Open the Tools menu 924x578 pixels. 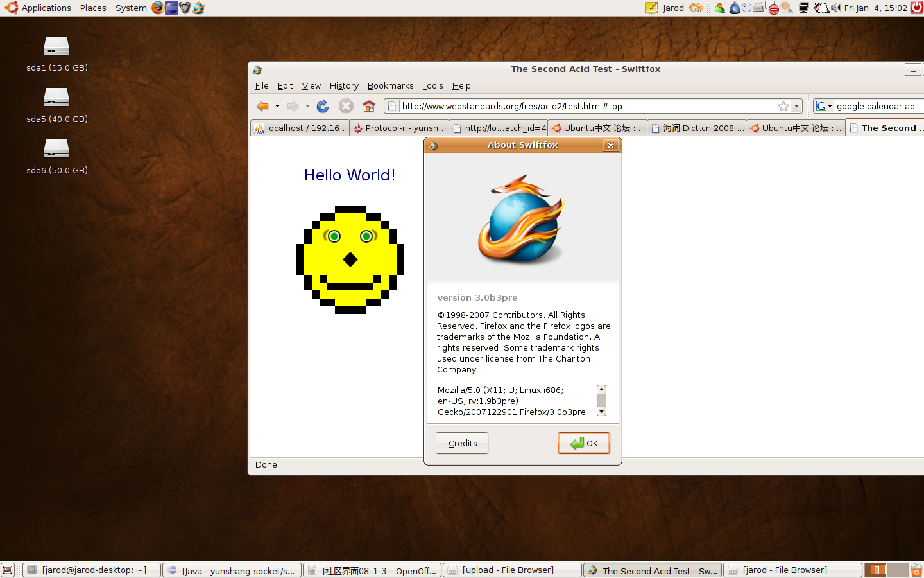pyautogui.click(x=432, y=85)
